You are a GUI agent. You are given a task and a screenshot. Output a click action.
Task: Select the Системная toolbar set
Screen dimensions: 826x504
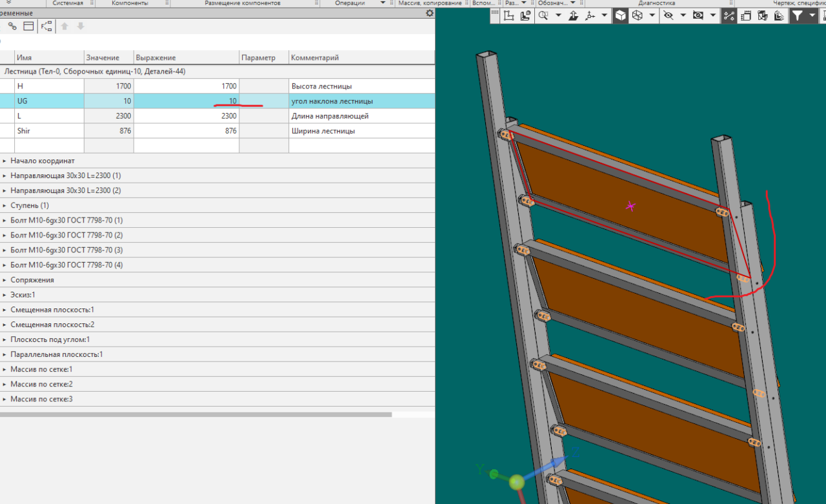click(68, 3)
